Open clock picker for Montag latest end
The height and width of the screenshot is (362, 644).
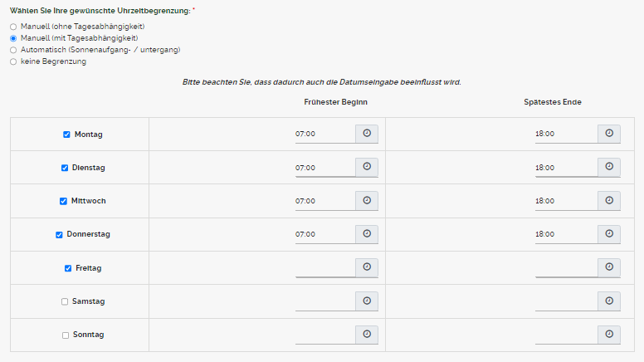[609, 134]
